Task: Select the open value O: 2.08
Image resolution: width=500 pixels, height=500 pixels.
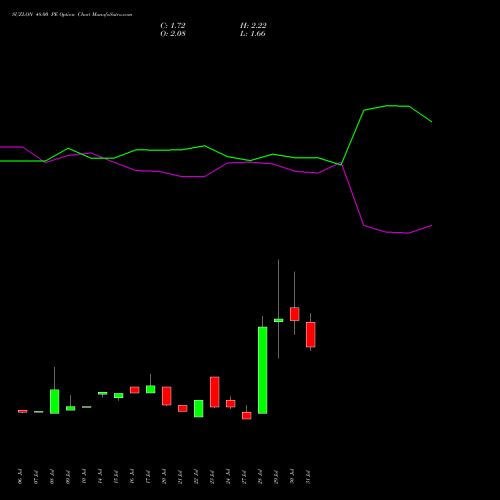Action: tap(173, 34)
